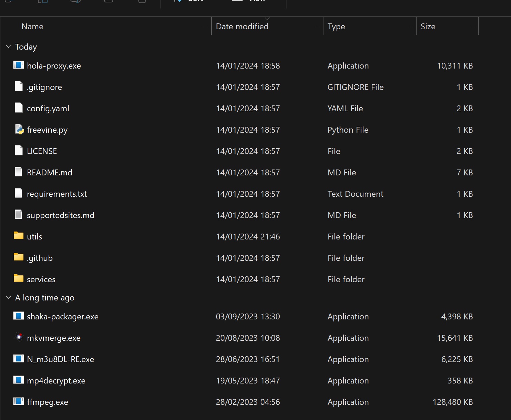This screenshot has height=420, width=511.
Task: Click the sort arrow above Date modified
Action: (x=267, y=19)
